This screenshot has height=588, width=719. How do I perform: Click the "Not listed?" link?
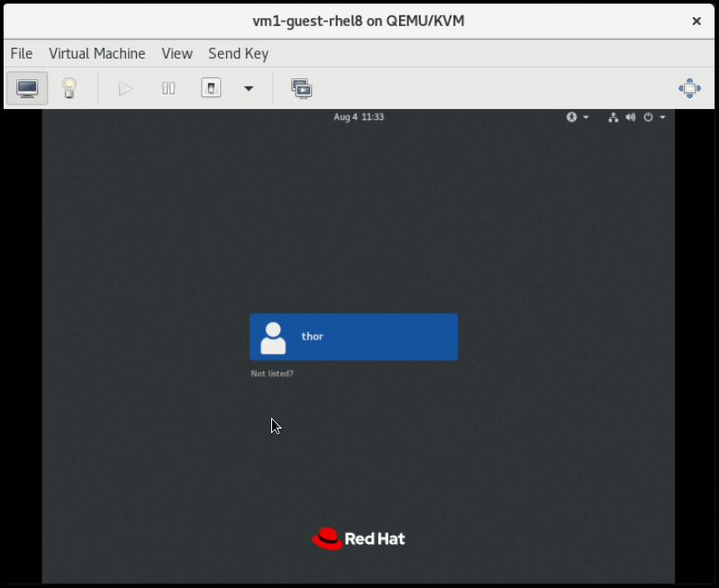[272, 374]
